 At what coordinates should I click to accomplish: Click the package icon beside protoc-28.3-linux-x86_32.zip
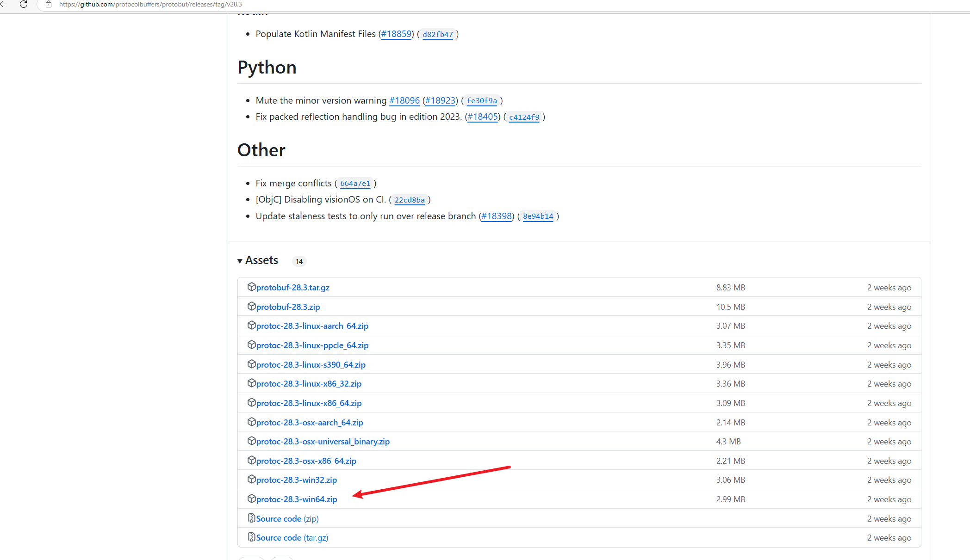251,383
